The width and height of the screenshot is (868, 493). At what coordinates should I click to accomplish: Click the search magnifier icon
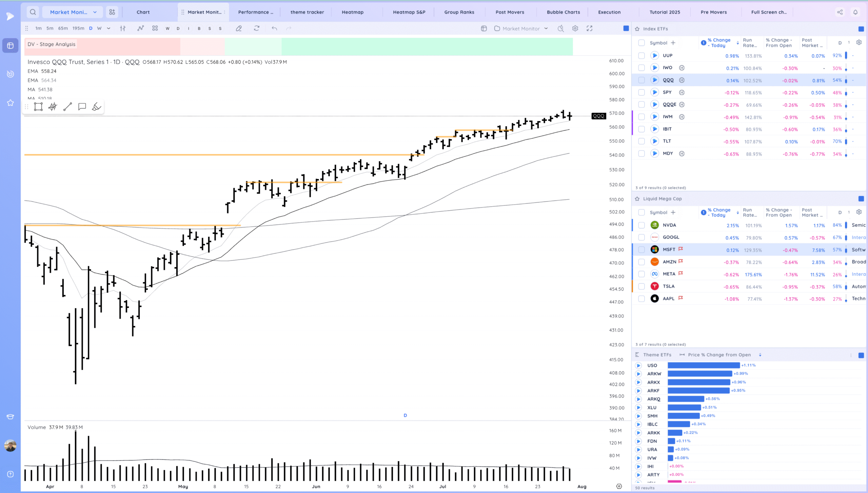33,12
